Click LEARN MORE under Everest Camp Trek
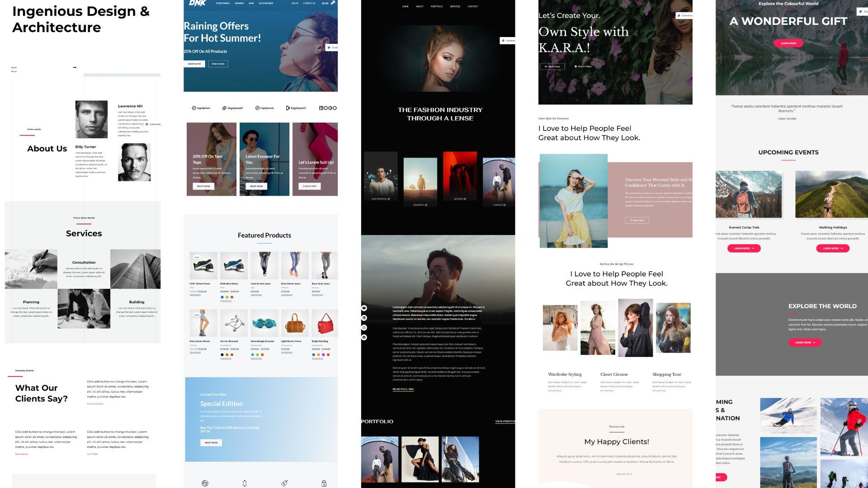The height and width of the screenshot is (488, 868). [743, 248]
